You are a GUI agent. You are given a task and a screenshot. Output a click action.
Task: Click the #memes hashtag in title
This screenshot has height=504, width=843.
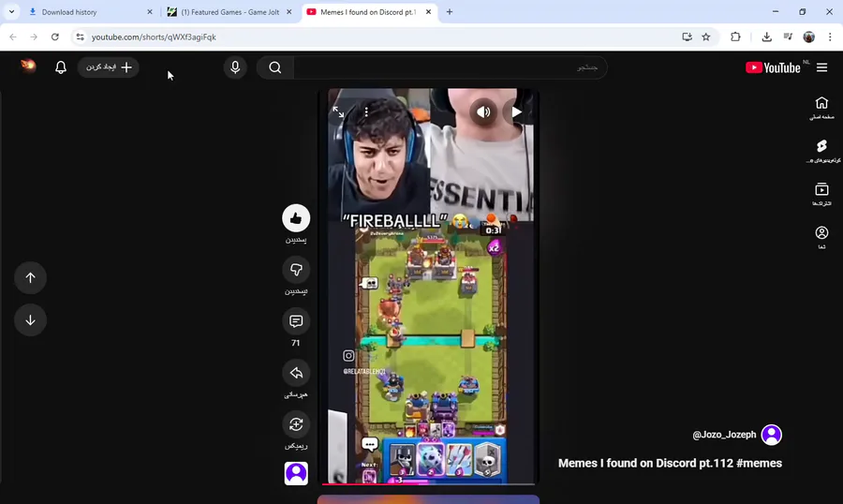(x=759, y=463)
